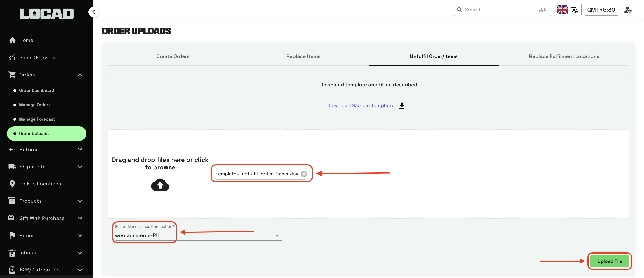Open Sales Overview chart icon
Viewport: 644px width, 278px height.
[x=12, y=58]
